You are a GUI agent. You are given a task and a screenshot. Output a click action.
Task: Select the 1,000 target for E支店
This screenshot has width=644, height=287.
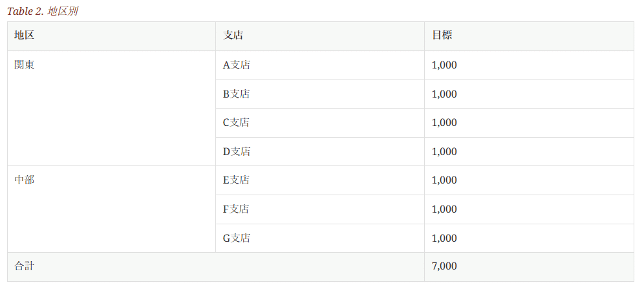point(444,180)
